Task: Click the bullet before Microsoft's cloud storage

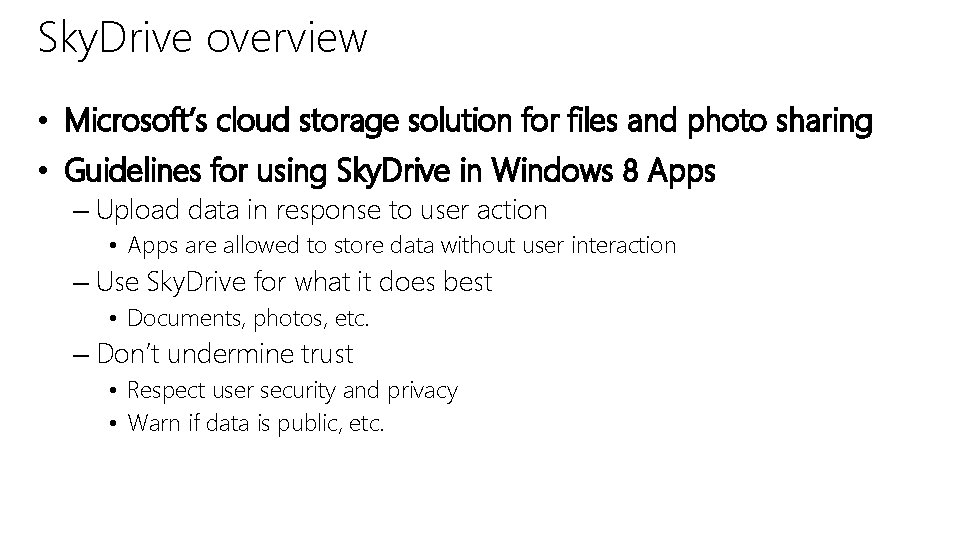Action: 42,121
